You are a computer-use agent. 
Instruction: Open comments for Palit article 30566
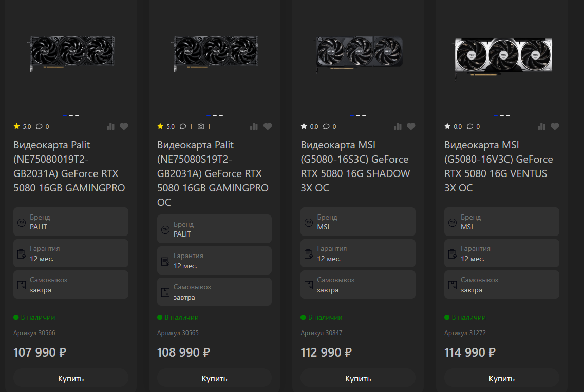pos(43,126)
